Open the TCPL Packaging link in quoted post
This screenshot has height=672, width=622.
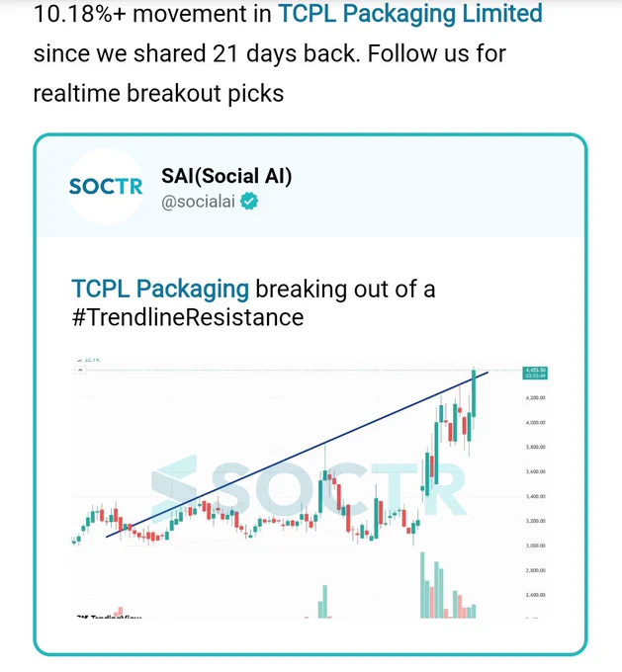tap(160, 289)
